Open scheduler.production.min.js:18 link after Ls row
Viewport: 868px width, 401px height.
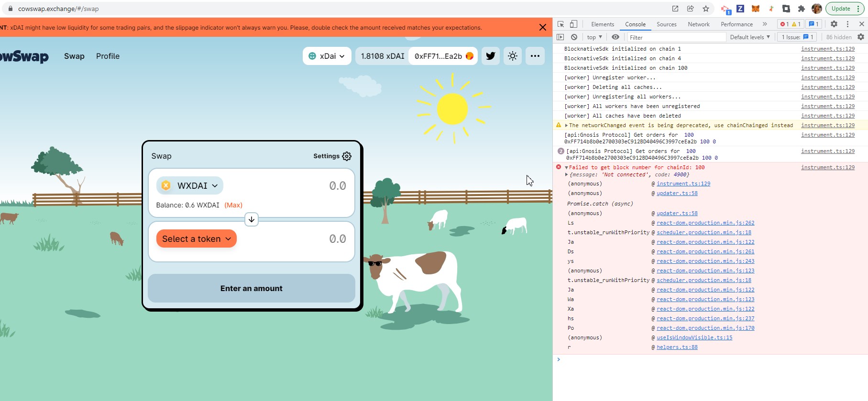[x=704, y=232]
